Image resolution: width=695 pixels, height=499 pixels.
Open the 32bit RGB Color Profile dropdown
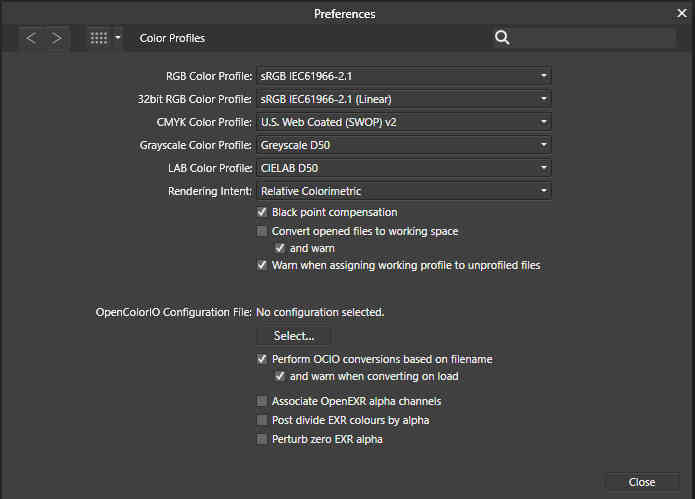(404, 99)
